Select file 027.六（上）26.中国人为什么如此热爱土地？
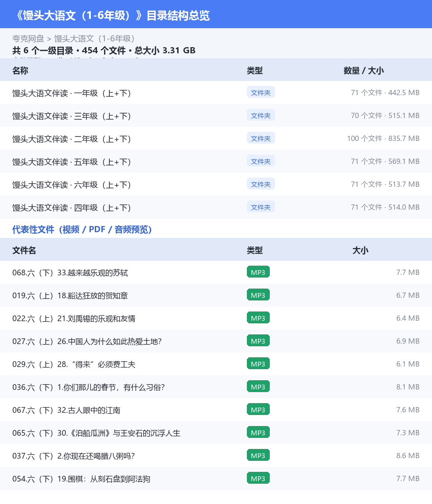432x504 pixels. [87, 341]
